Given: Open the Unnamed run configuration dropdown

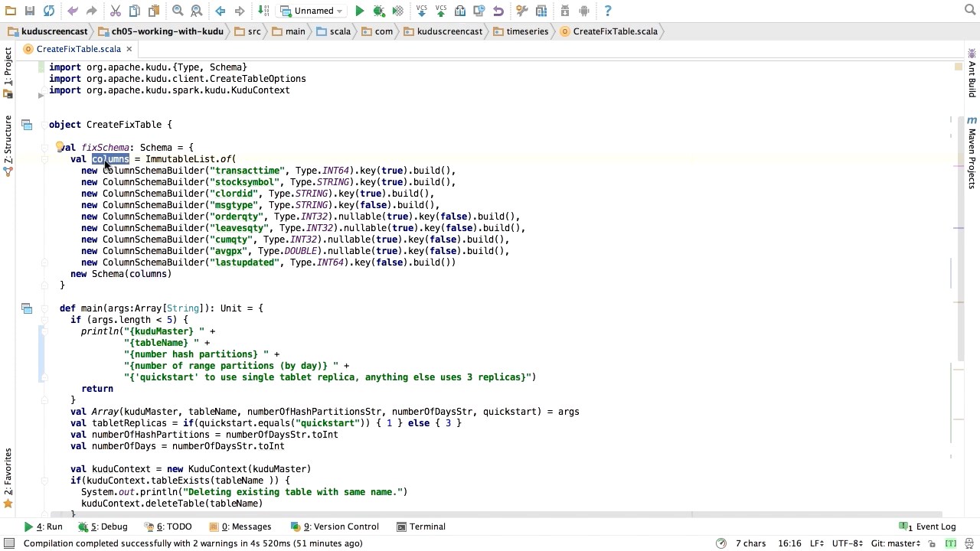Looking at the screenshot, I should (312, 11).
